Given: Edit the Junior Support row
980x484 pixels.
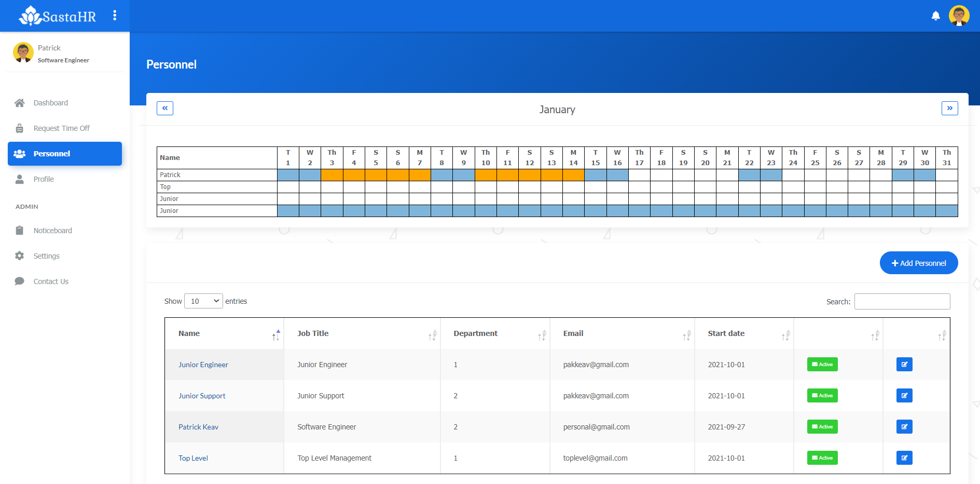Looking at the screenshot, I should (904, 396).
